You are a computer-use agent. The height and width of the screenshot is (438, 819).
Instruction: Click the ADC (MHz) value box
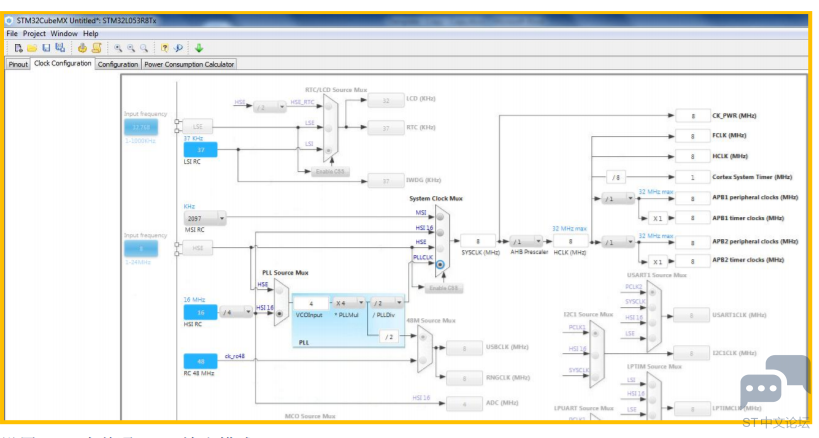point(464,404)
